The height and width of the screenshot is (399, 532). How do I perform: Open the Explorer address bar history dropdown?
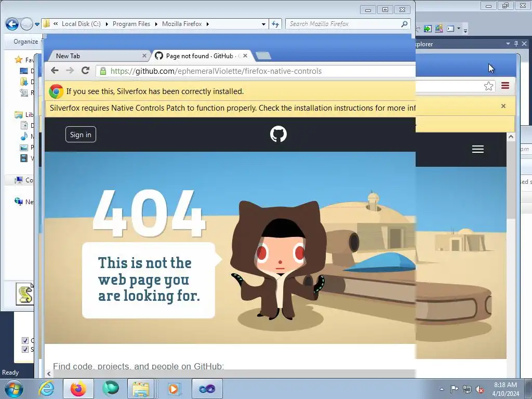click(263, 24)
